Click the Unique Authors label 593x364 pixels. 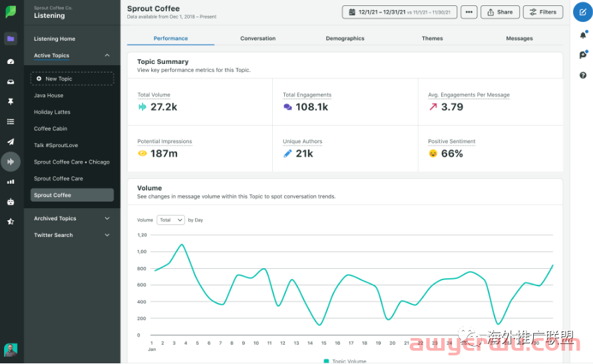pos(303,141)
